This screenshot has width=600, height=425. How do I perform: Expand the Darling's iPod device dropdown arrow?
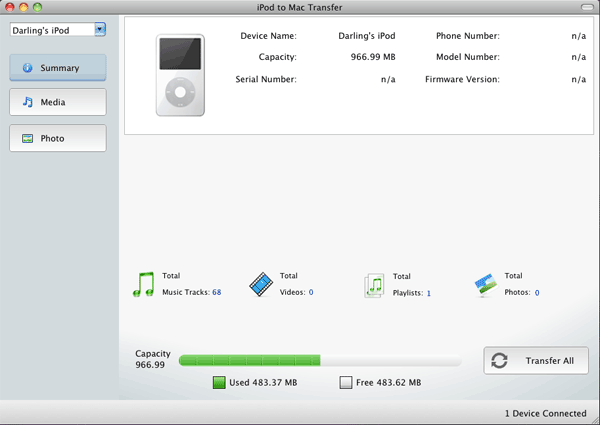point(100,29)
